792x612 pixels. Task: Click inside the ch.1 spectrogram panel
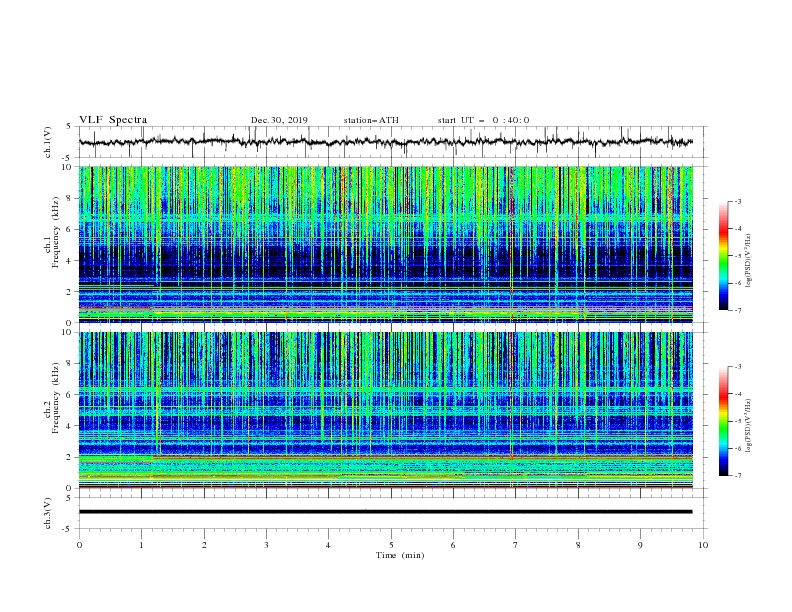coord(385,244)
